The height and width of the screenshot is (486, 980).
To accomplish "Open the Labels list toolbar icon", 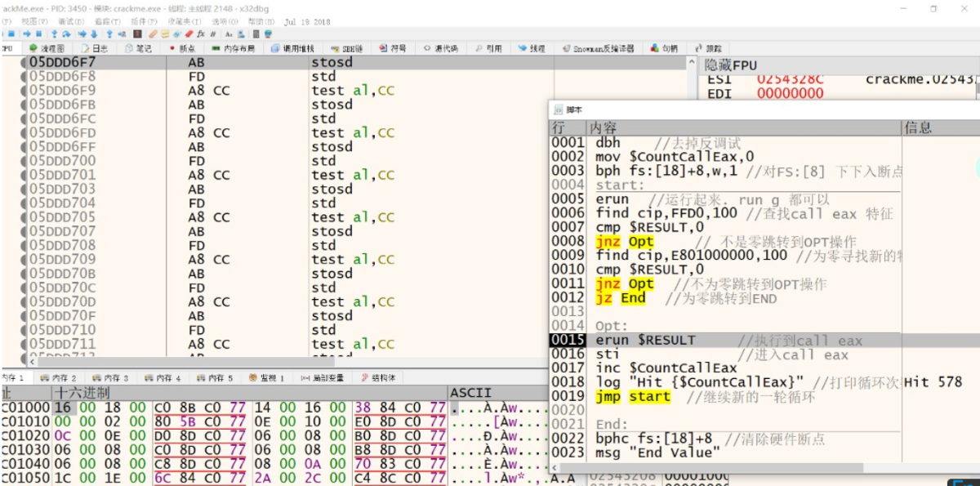I will [177, 34].
